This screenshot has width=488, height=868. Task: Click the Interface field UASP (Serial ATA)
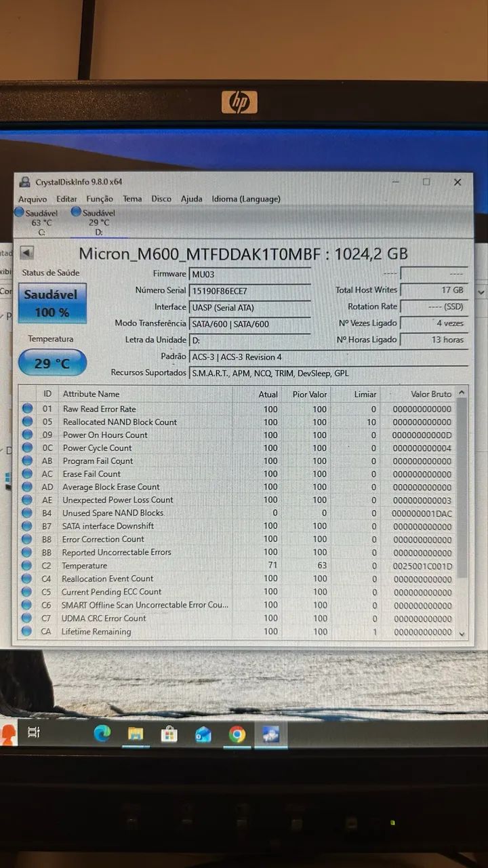(x=249, y=307)
